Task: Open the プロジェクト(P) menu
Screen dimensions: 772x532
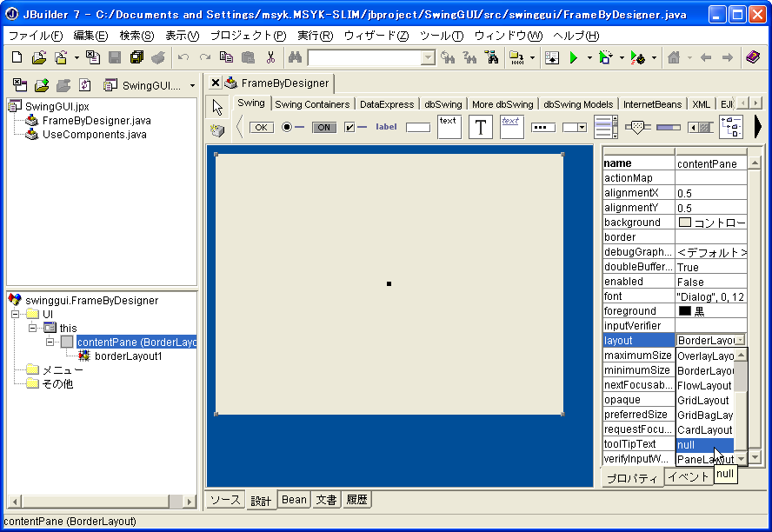Action: pyautogui.click(x=248, y=36)
